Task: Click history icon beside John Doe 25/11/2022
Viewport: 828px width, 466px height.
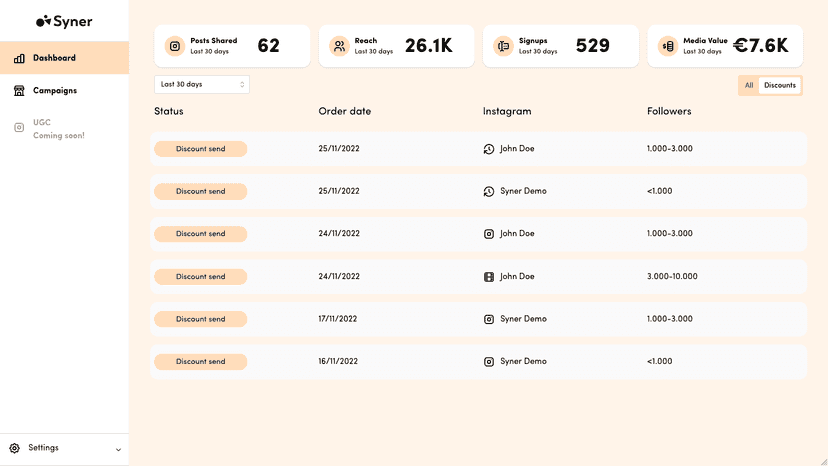Action: point(489,149)
